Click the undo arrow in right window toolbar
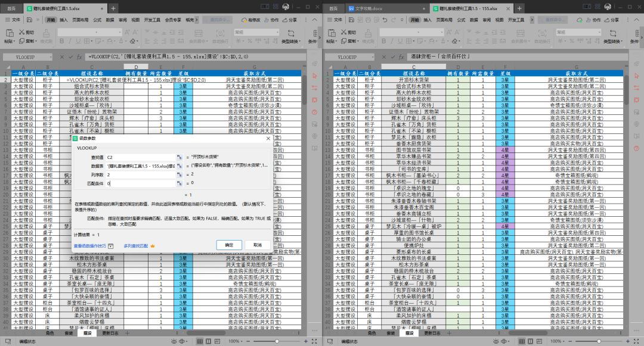 [x=385, y=20]
